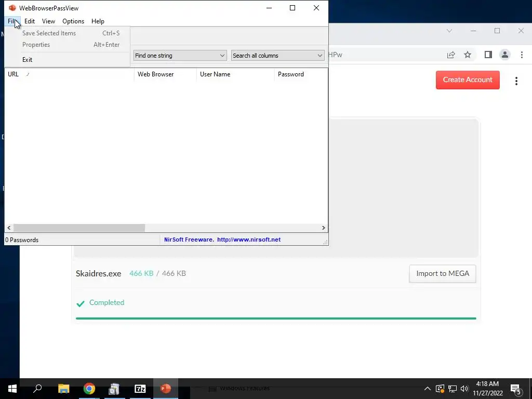The width and height of the screenshot is (532, 399).
Task: Click the WebBrowserPassView taskbar icon
Action: coord(166,389)
